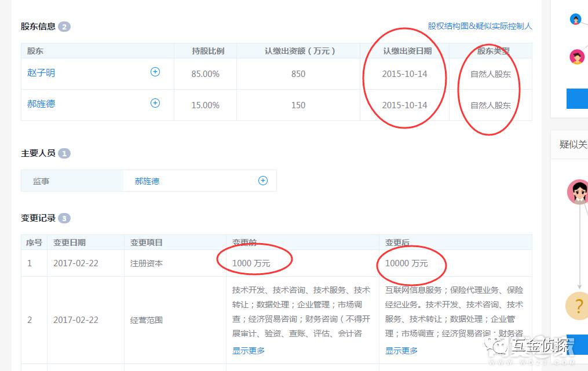Click the badge beside 变更记录

pyautogui.click(x=63, y=218)
